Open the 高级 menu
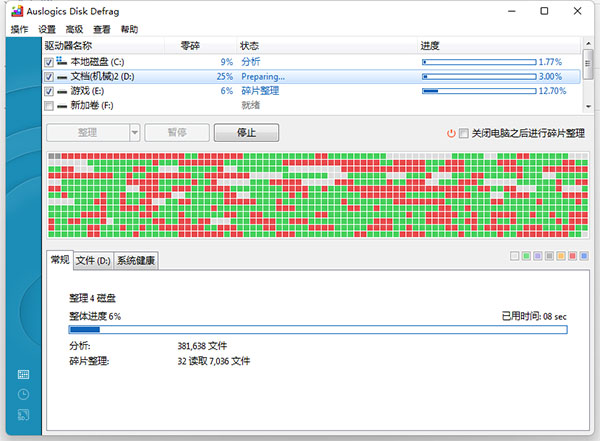600x441 pixels. tap(74, 30)
